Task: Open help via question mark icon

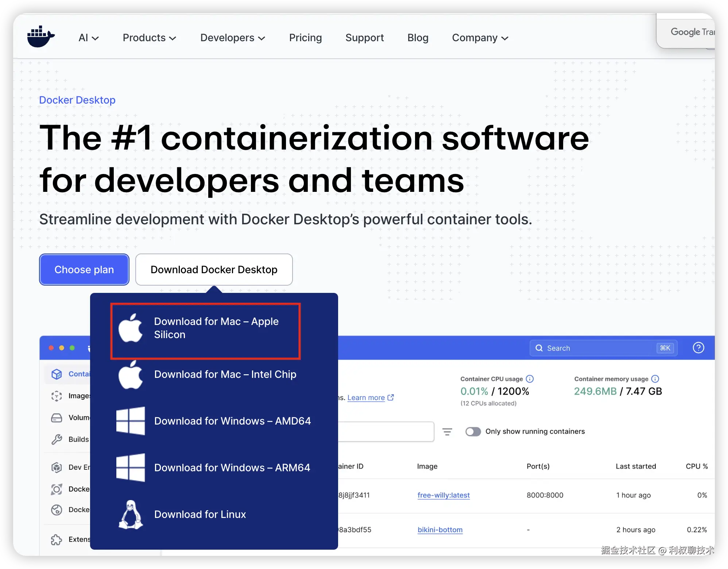Action: [x=698, y=348]
